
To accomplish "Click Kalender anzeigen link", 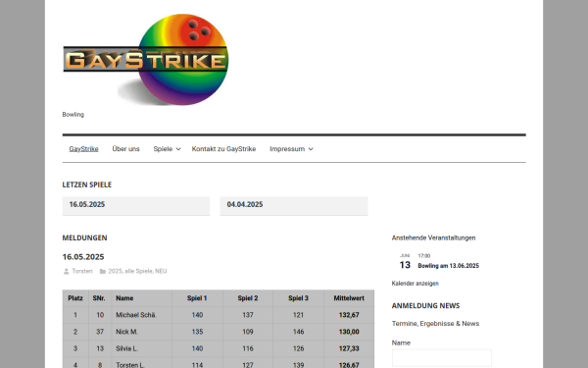I will pos(416,284).
